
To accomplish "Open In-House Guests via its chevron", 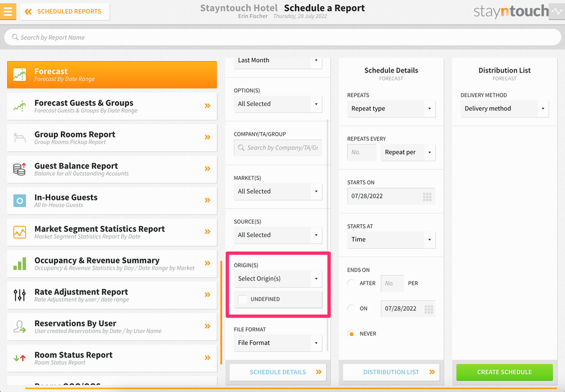I will (x=208, y=200).
